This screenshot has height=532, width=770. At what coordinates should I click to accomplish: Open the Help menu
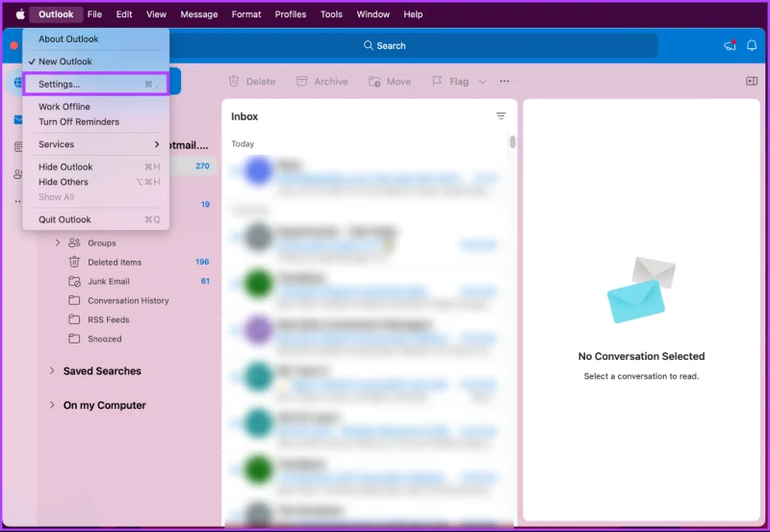coord(413,14)
